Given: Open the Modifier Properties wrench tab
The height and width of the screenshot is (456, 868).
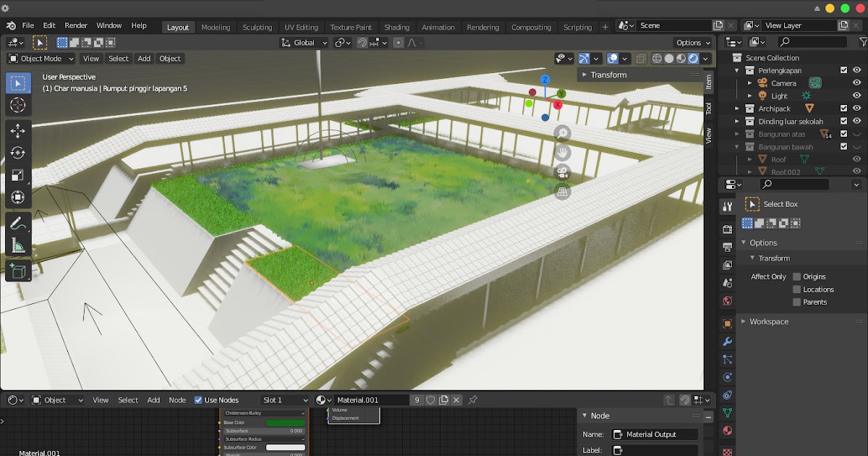Looking at the screenshot, I should (x=728, y=342).
